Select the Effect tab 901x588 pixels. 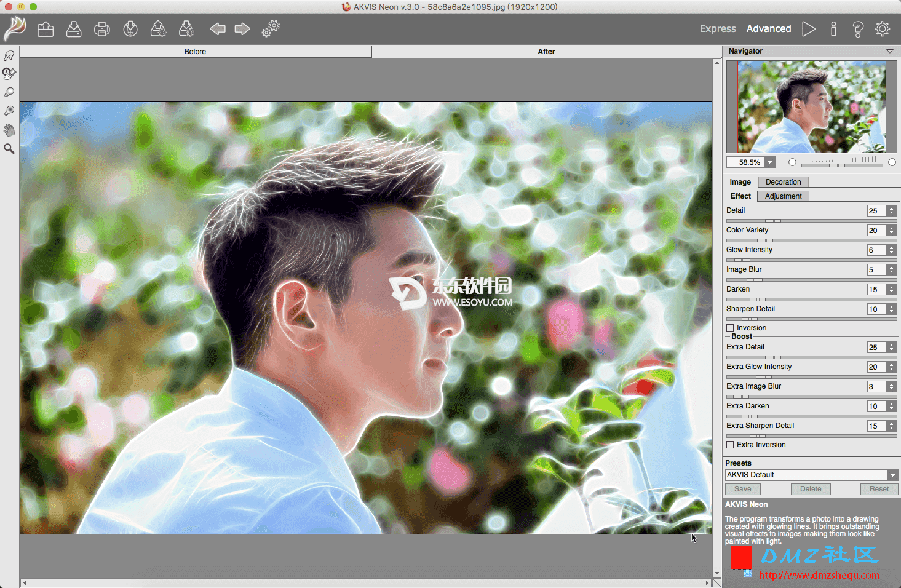coord(740,196)
